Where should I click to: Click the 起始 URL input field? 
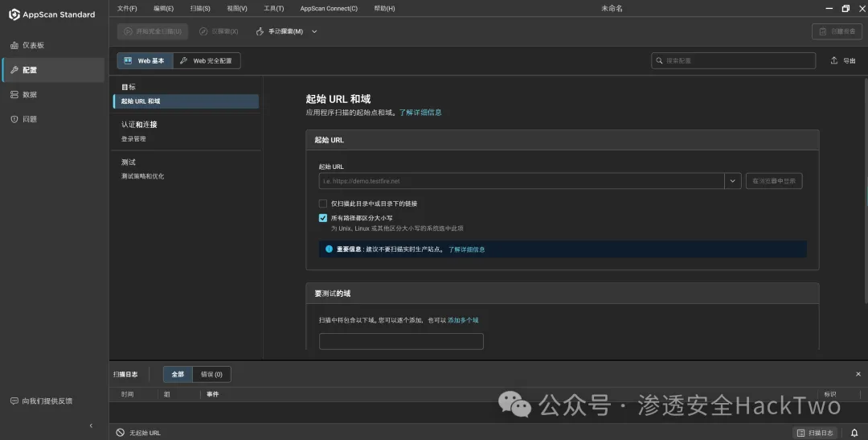click(522, 181)
